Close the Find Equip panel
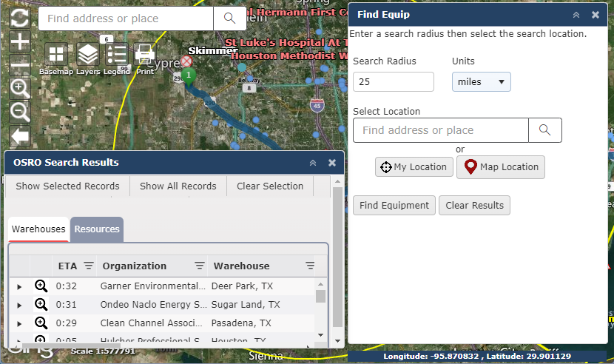The height and width of the screenshot is (364, 614). pyautogui.click(x=596, y=15)
